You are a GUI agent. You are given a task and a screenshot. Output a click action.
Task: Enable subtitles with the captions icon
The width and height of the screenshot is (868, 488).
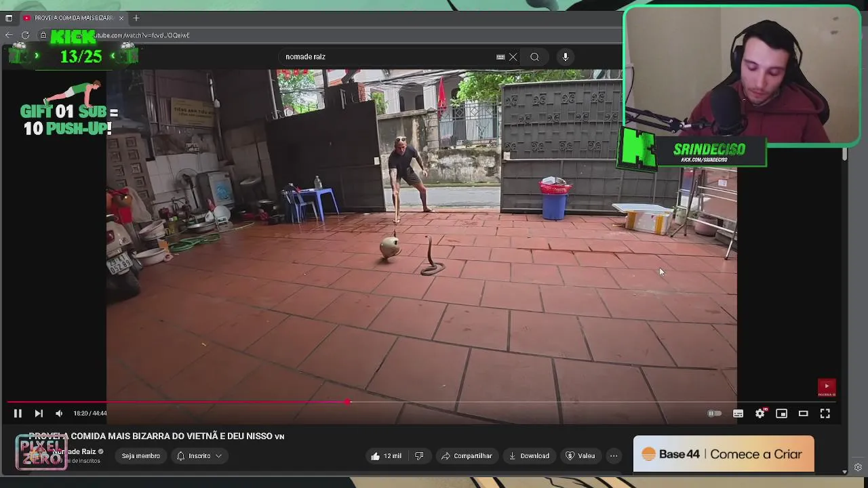click(738, 413)
